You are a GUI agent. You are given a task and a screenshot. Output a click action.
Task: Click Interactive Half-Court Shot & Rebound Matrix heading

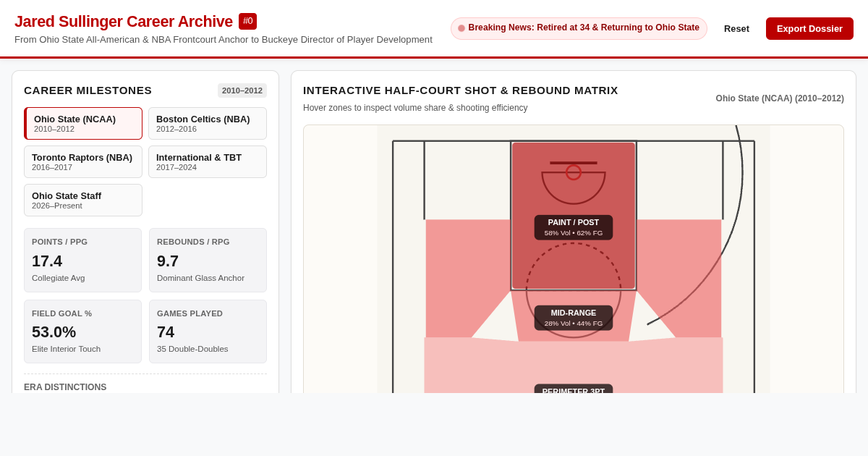pos(461,90)
